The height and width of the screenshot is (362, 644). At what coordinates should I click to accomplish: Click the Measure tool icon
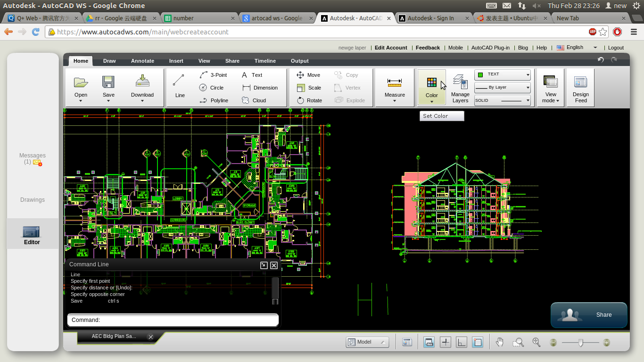pyautogui.click(x=395, y=82)
